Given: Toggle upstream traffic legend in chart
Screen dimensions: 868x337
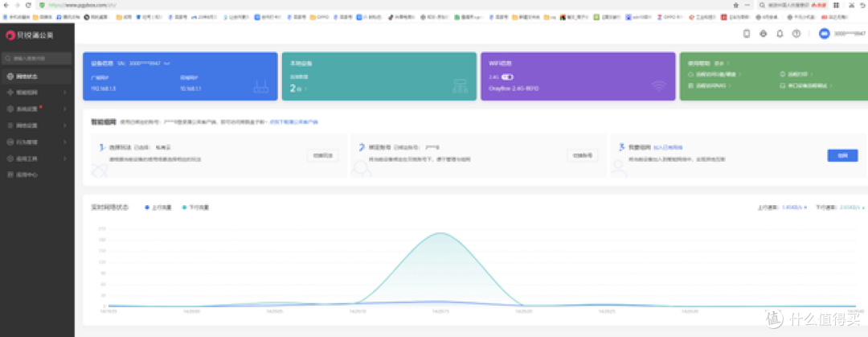Looking at the screenshot, I should tap(158, 208).
